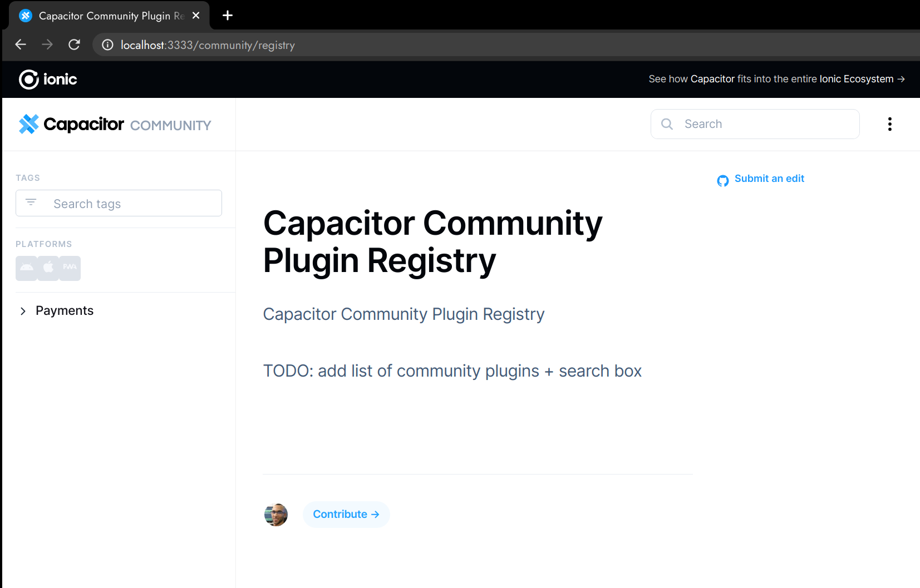Image resolution: width=920 pixels, height=588 pixels.
Task: Expand the Payments category
Action: click(x=23, y=311)
